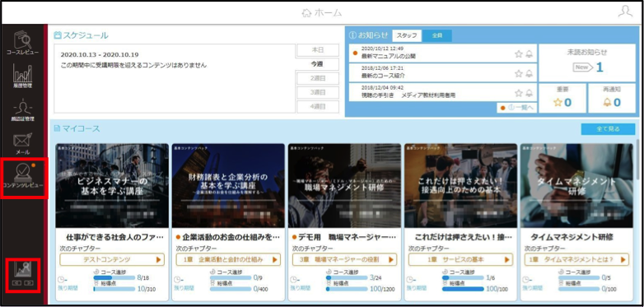Click the 全て見る button
The image size is (644, 307).
pyautogui.click(x=608, y=129)
